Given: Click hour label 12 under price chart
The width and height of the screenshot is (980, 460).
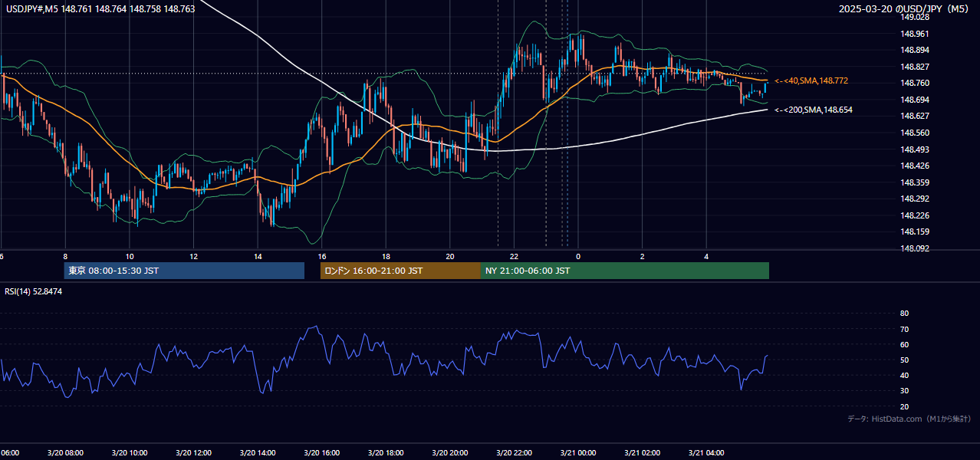Looking at the screenshot, I should (x=194, y=257).
